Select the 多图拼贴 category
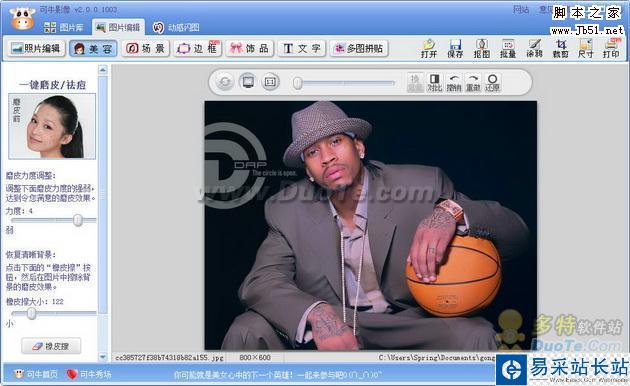The image size is (630, 386). click(359, 48)
